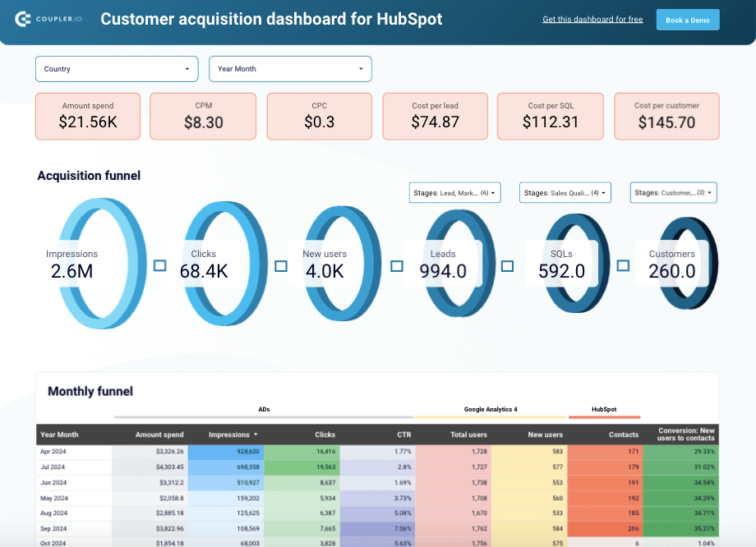
Task: Click square connector between SQLs and Customers
Action: (623, 265)
